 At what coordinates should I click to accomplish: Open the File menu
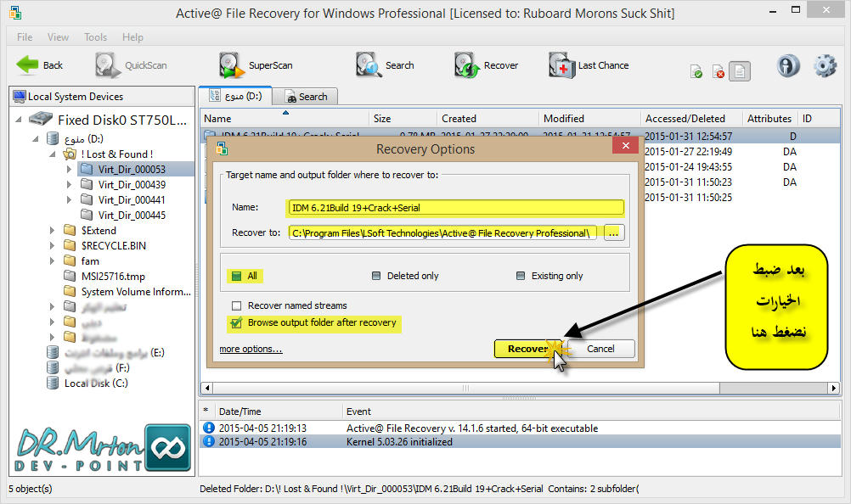tap(25, 36)
